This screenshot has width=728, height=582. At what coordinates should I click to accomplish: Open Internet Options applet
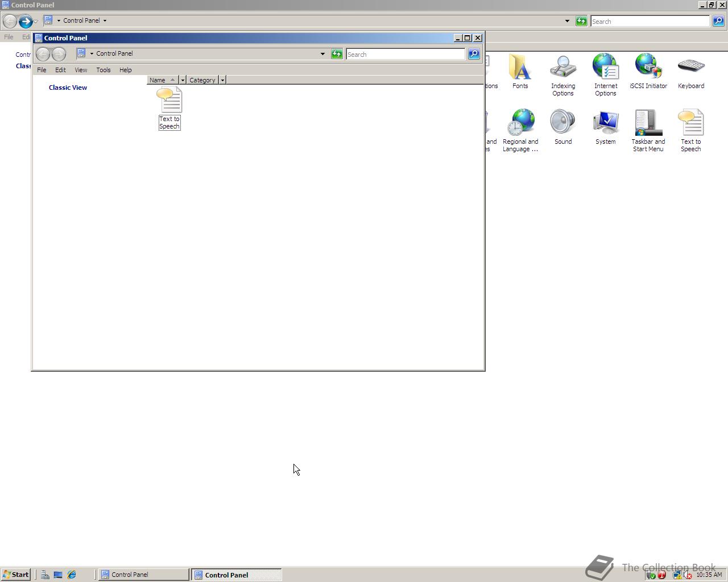[x=606, y=75]
